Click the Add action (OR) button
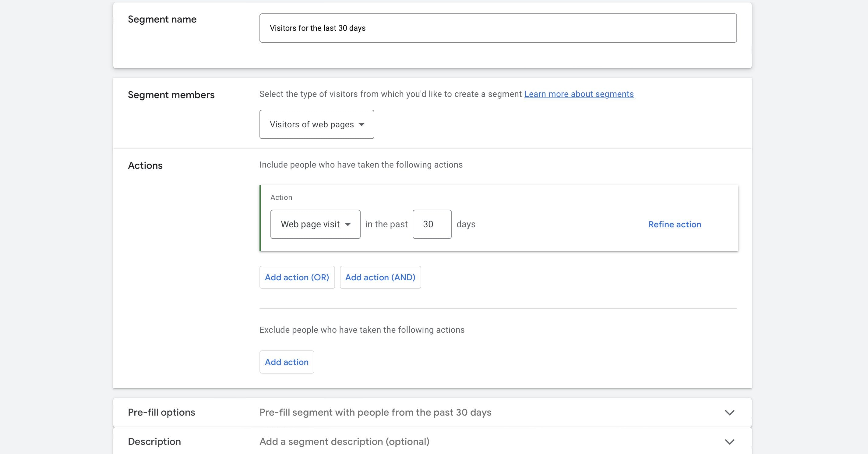Screen dimensions: 868x454 (297, 277)
